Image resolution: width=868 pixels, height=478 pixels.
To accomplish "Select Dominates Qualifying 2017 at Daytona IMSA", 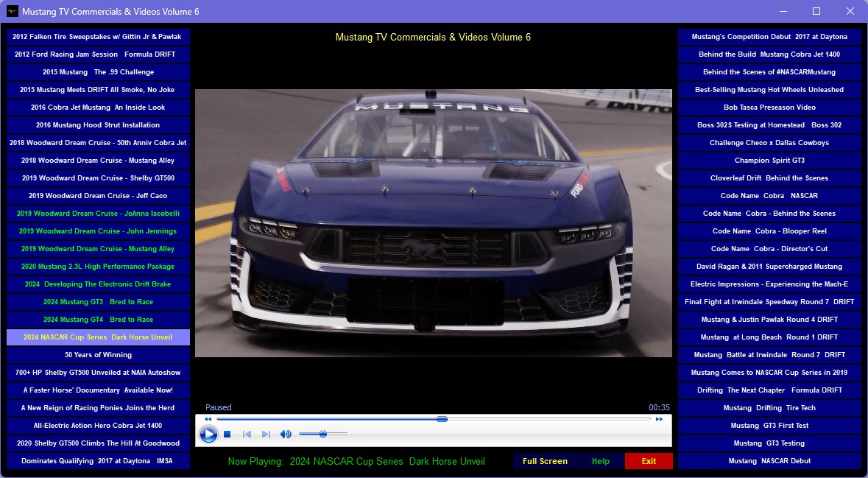I will tap(98, 461).
